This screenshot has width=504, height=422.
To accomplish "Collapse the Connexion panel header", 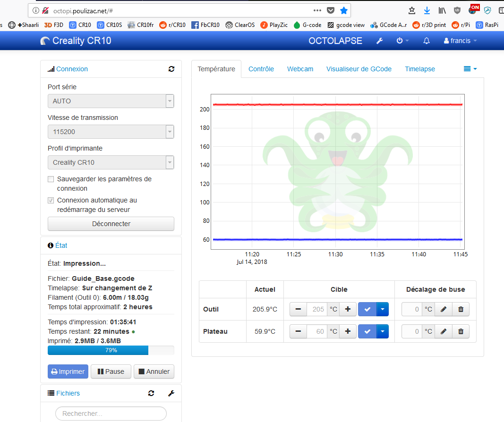I will [x=72, y=69].
